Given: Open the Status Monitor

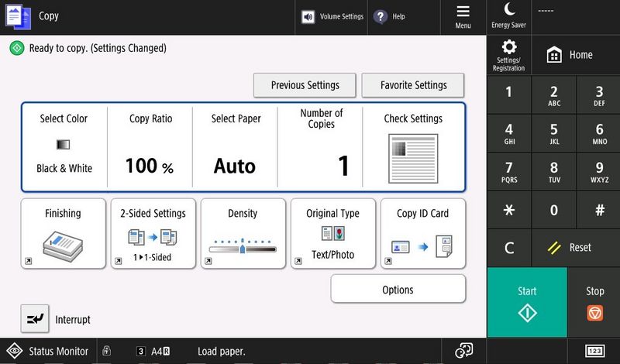Looking at the screenshot, I should tap(48, 351).
